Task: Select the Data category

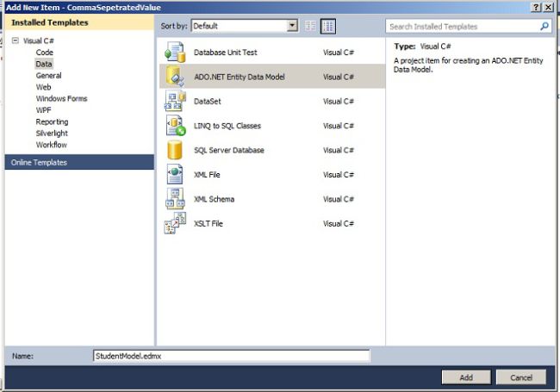Action: [44, 64]
